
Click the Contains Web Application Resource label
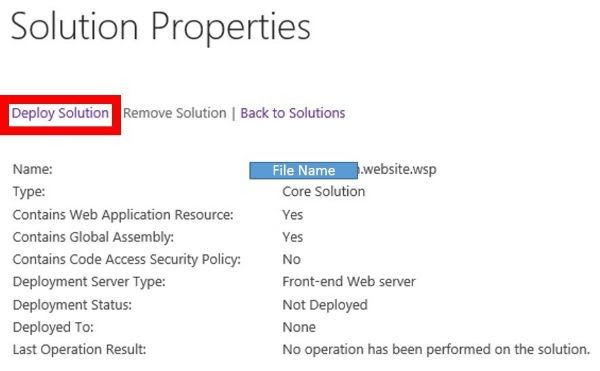pyautogui.click(x=123, y=215)
